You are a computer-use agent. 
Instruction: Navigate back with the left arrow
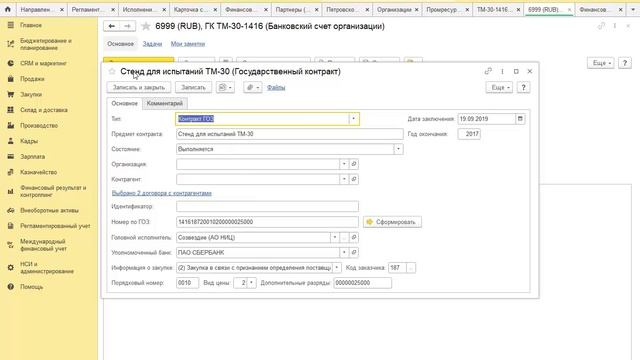(111, 26)
